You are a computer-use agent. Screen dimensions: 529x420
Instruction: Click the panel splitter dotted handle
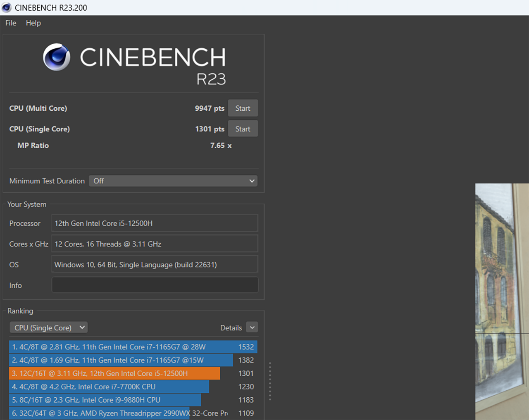pos(270,381)
